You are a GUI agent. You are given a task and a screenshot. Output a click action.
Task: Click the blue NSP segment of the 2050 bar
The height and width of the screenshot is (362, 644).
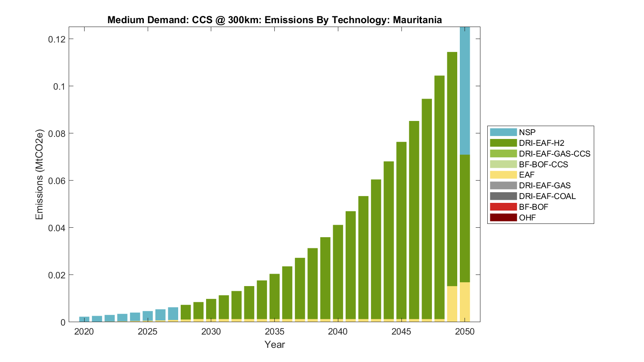(x=465, y=90)
